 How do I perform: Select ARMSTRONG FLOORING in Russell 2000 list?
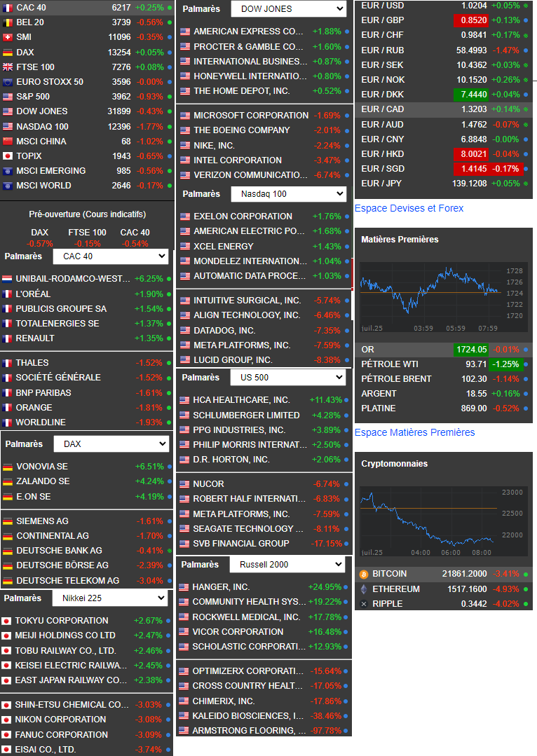point(264,731)
